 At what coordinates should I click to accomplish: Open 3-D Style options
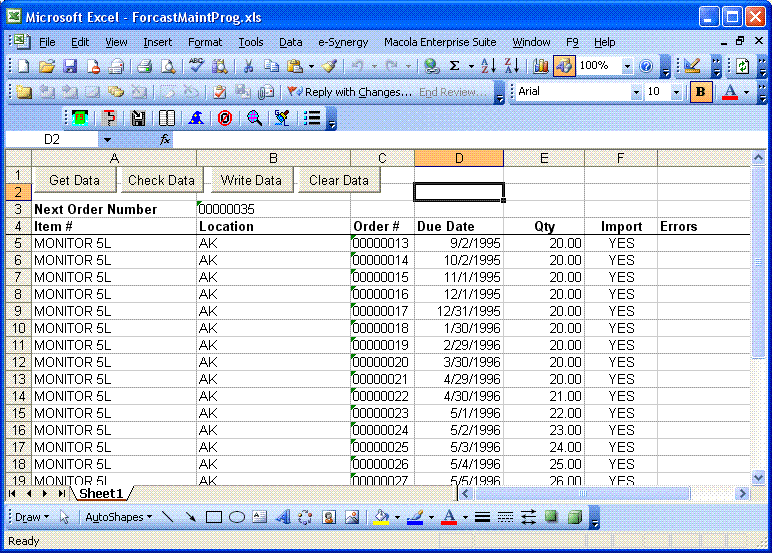pyautogui.click(x=575, y=517)
